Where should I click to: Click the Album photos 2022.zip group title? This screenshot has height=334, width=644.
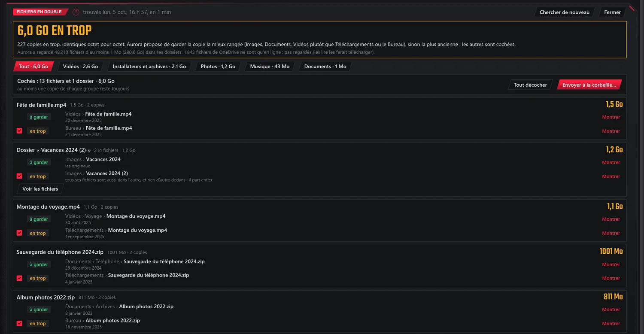coord(46,298)
